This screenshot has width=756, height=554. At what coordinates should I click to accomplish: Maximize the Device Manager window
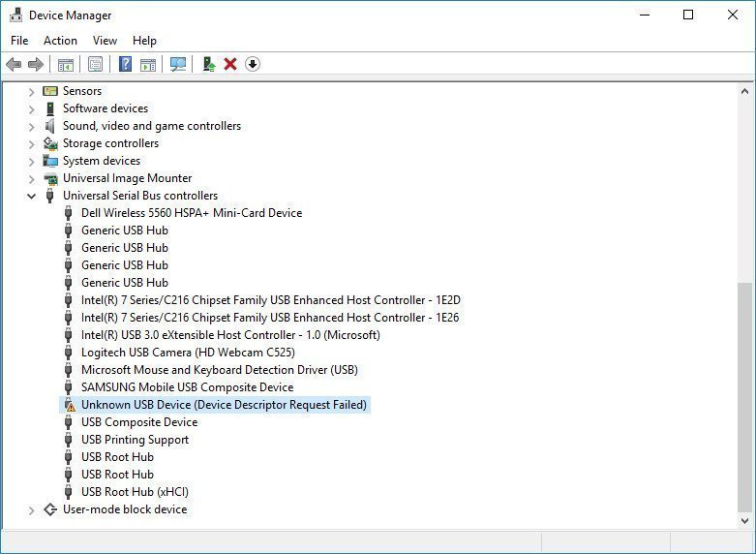click(x=688, y=15)
